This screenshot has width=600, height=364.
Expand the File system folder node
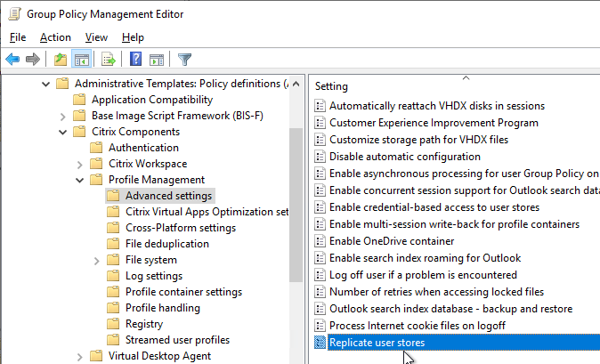[x=96, y=260]
